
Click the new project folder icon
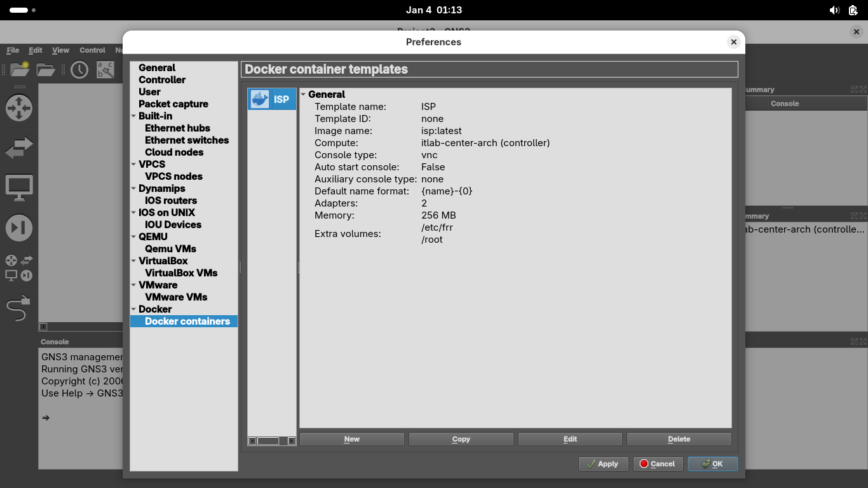[x=20, y=69]
